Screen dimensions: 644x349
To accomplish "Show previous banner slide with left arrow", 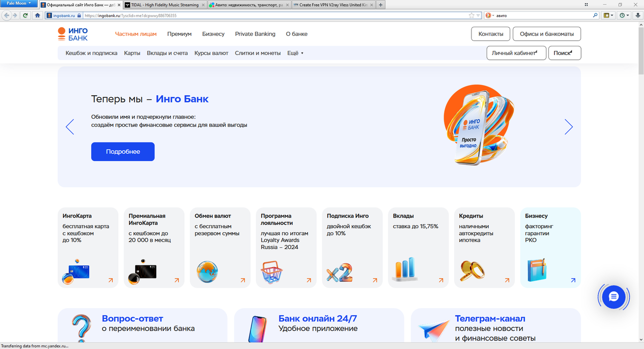I will tap(70, 127).
